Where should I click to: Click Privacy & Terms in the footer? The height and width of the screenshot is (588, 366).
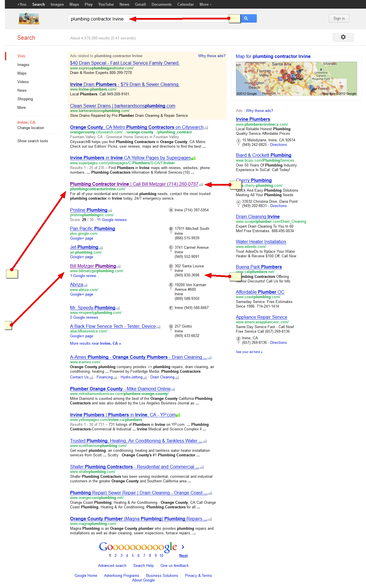point(198,575)
